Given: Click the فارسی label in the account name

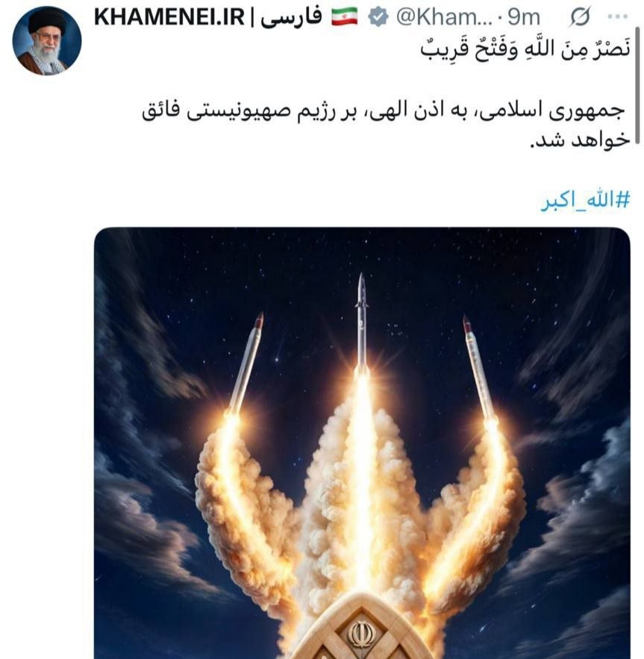Looking at the screenshot, I should tap(291, 17).
